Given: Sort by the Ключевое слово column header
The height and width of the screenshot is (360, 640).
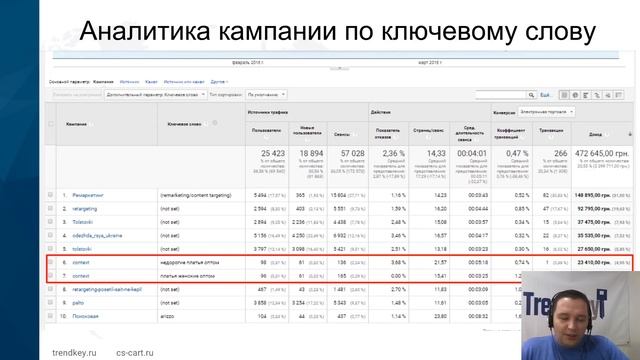Looking at the screenshot, I should coord(184,124).
